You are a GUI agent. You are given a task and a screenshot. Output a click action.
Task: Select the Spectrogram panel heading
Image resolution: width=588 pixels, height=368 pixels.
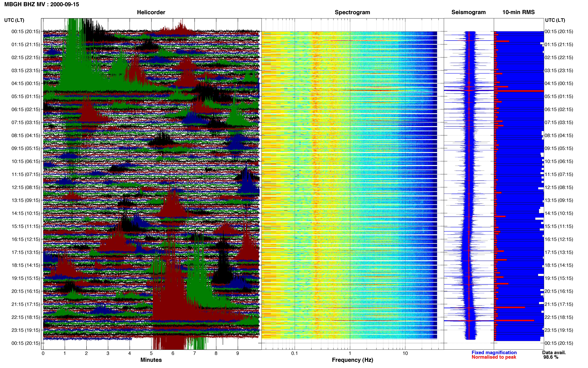[352, 12]
